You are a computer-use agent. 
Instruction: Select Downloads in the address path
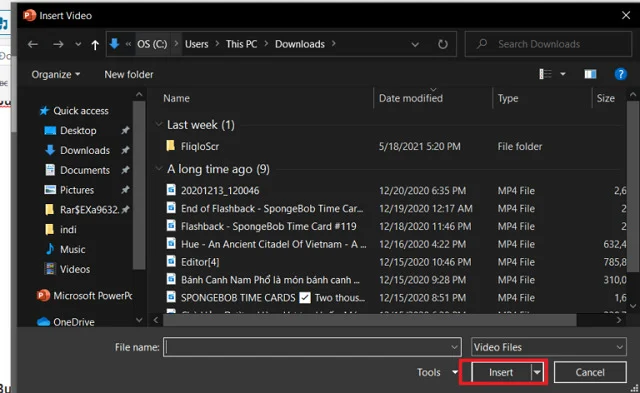tap(300, 44)
